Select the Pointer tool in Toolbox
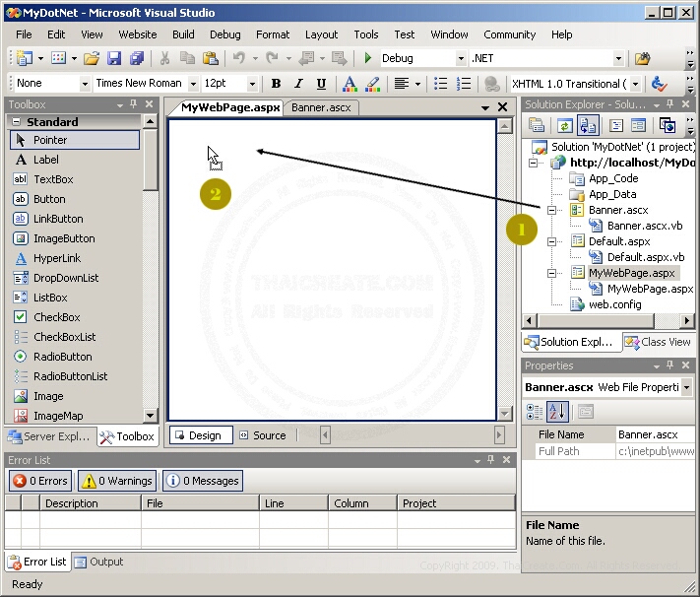The width and height of the screenshot is (700, 597). 75,140
